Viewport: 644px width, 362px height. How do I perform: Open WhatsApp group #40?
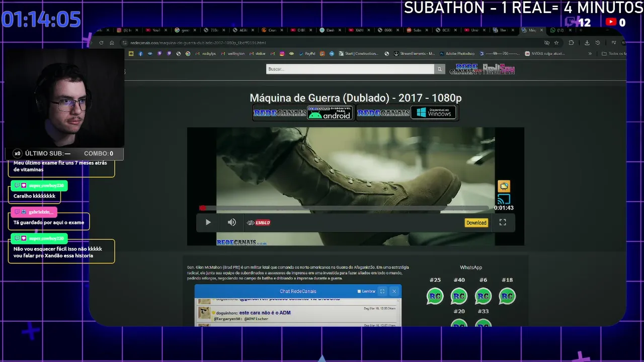[459, 296]
